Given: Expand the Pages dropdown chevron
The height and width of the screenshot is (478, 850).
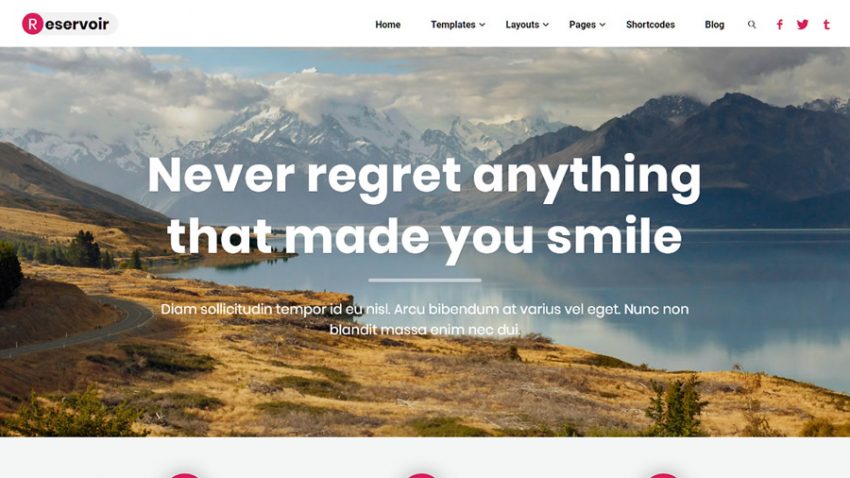Looking at the screenshot, I should click(x=602, y=25).
